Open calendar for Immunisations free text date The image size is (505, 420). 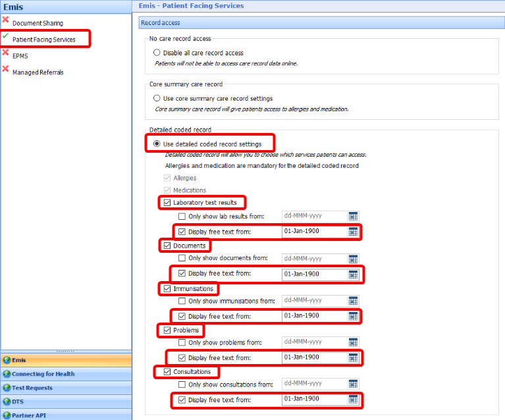(353, 316)
